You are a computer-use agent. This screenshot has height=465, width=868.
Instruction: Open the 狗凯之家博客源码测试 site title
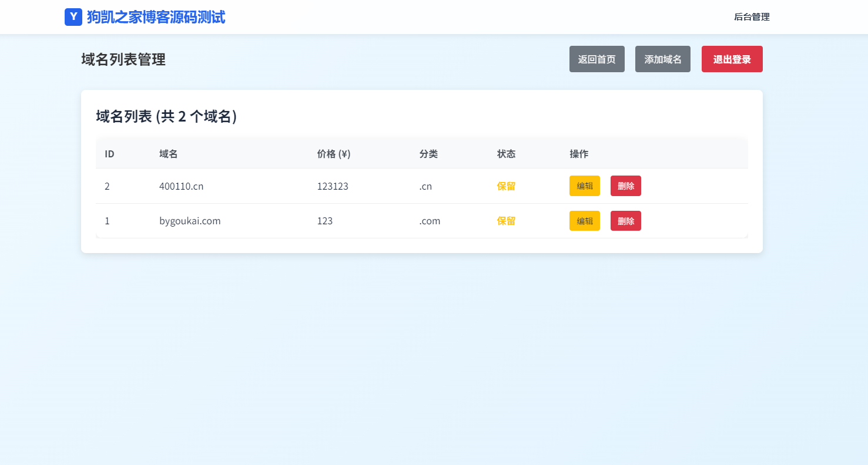point(156,17)
